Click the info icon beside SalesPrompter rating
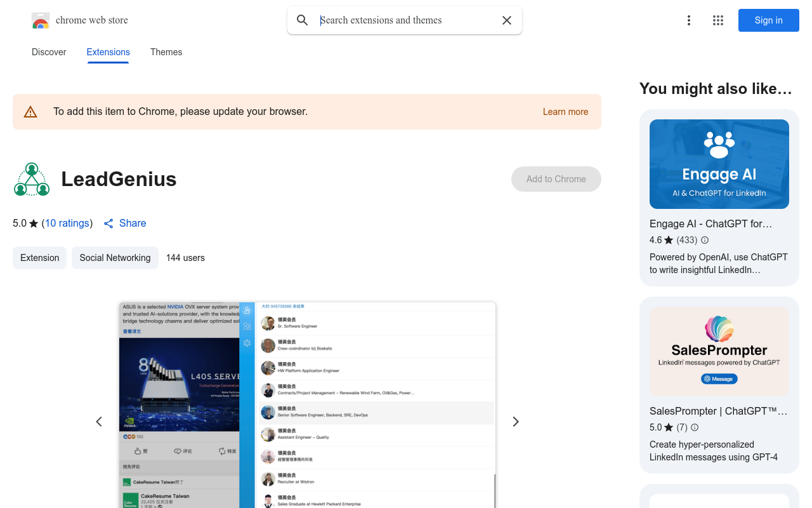 click(695, 427)
